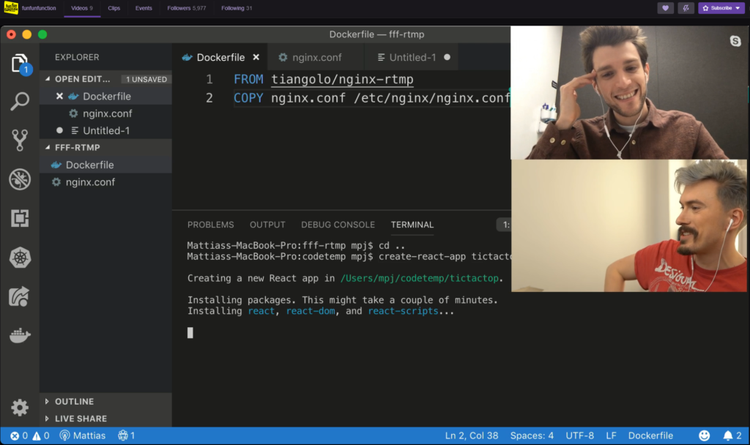Open the Extensions view
The height and width of the screenshot is (445, 750).
(19, 218)
